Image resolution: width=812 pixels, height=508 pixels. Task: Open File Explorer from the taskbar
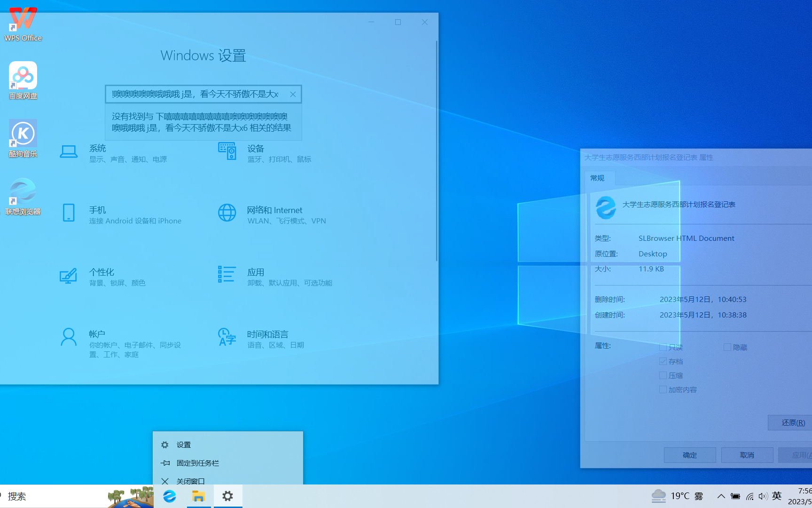199,496
